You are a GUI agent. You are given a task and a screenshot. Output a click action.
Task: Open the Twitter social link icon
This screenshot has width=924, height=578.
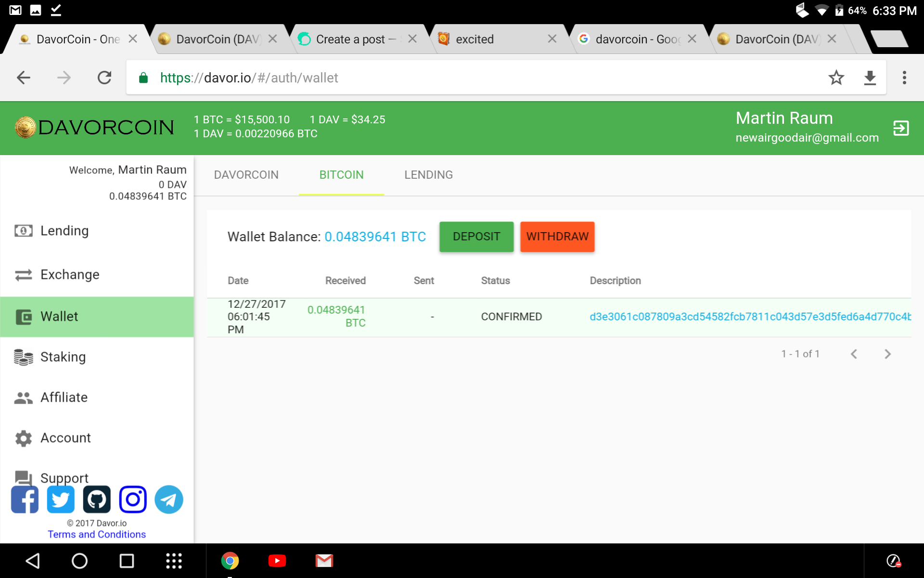click(61, 499)
